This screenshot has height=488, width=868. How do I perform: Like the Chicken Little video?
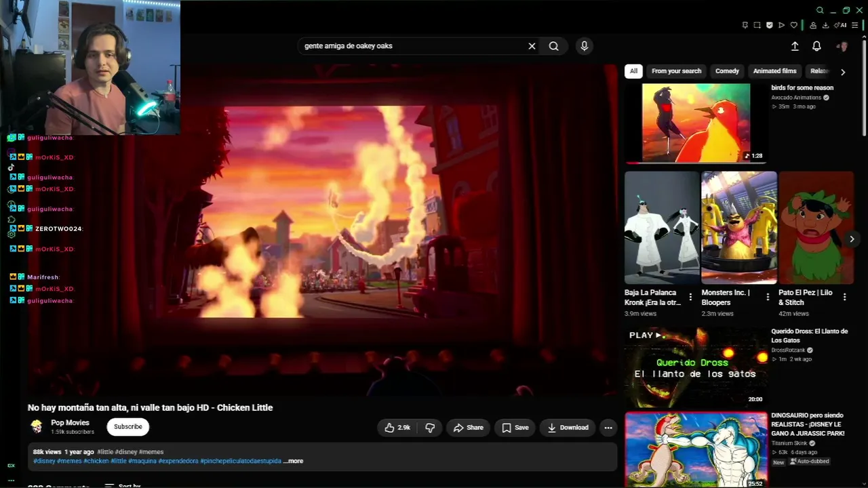point(397,428)
